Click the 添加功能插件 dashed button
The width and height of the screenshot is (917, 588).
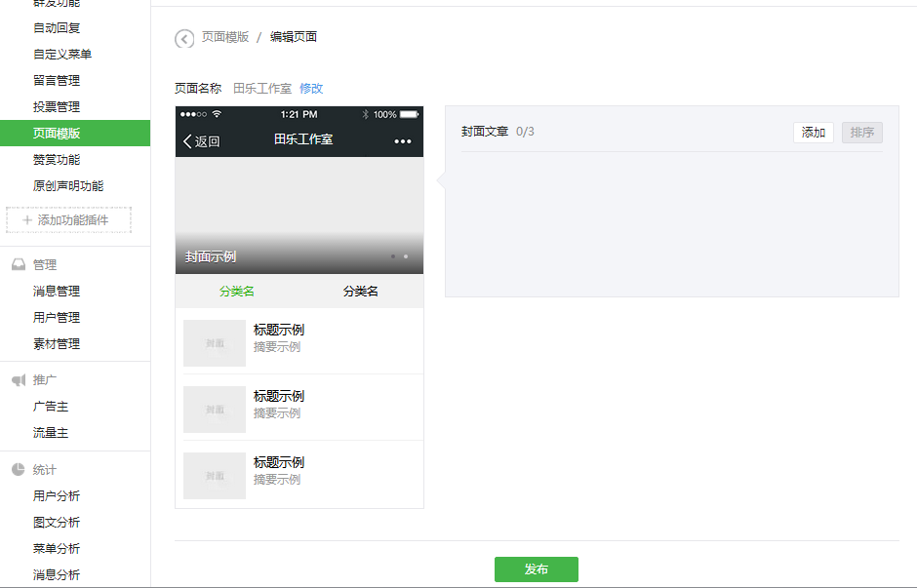click(x=68, y=220)
